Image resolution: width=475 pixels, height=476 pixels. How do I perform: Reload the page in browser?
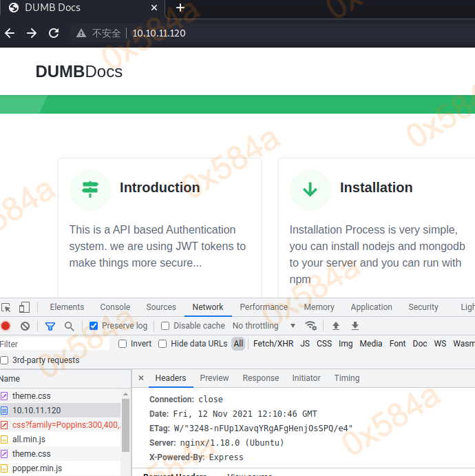click(54, 33)
